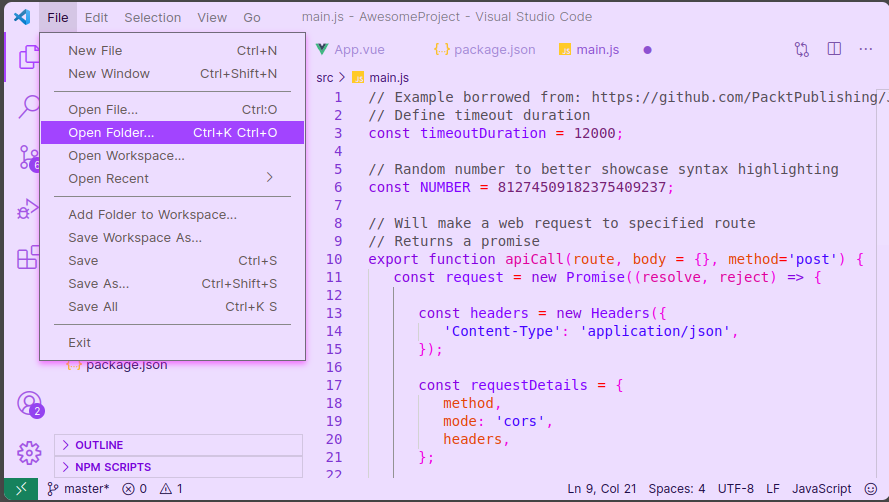Click the unsaved changes dot on main.js tab
Image resolution: width=889 pixels, height=502 pixels.
(647, 50)
